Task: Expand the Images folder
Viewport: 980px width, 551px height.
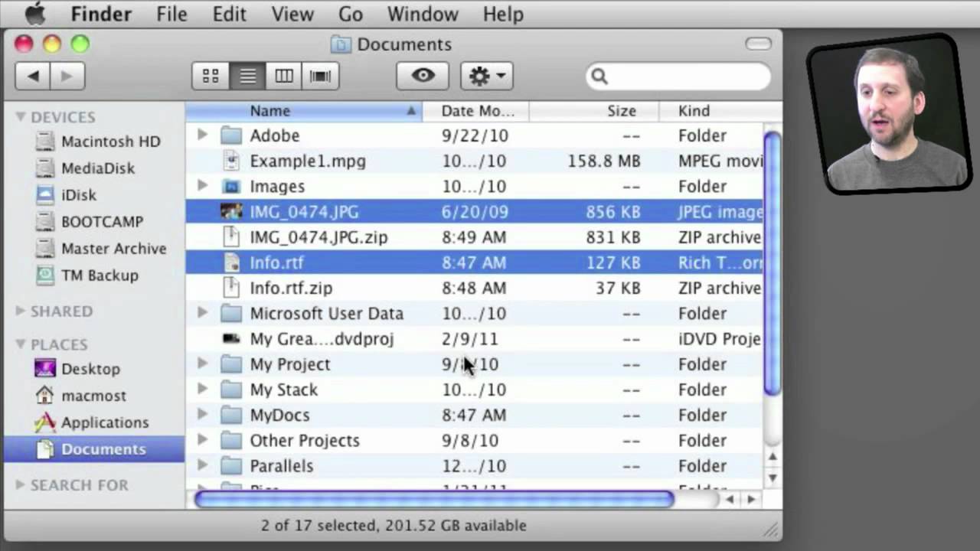Action: pos(202,186)
